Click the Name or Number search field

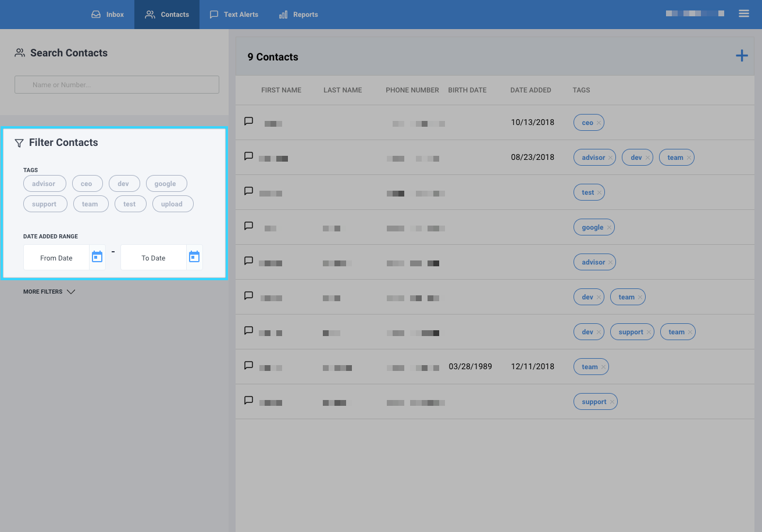117,84
